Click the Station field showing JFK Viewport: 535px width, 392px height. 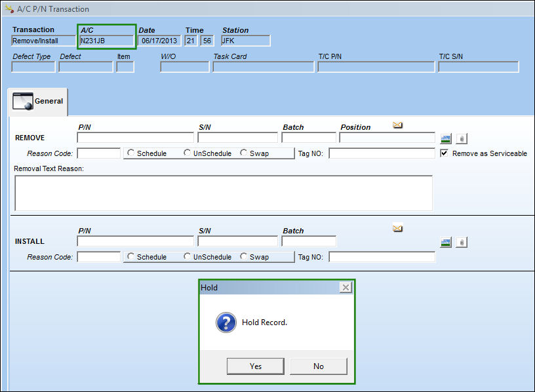point(246,41)
